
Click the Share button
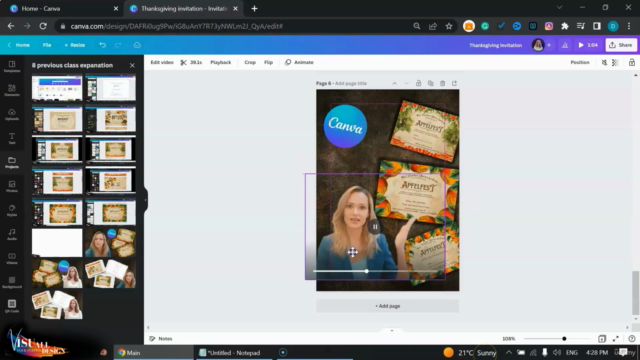621,45
